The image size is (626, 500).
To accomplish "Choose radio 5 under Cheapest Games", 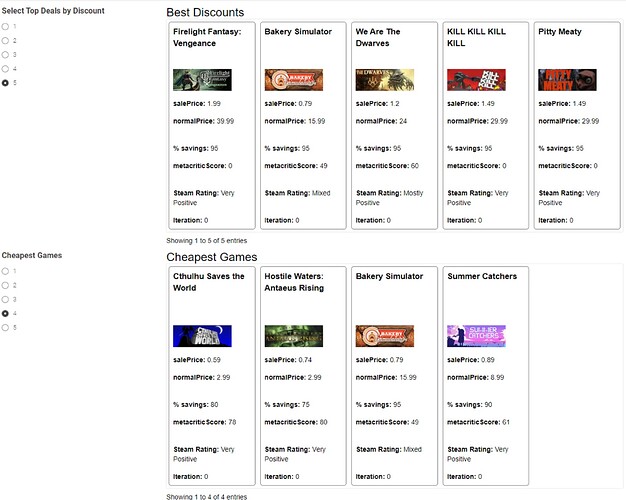I will [5, 327].
